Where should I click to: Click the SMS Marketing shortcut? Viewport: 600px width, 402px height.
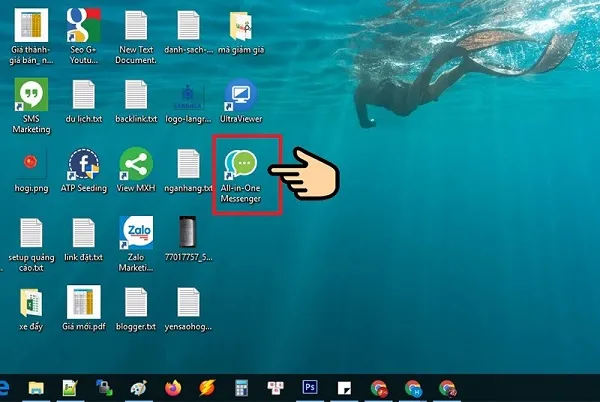[x=28, y=95]
